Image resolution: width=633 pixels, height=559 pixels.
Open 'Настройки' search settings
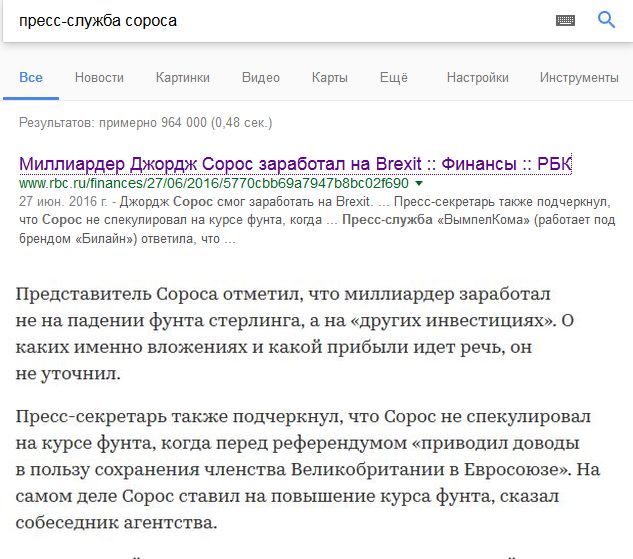478,77
